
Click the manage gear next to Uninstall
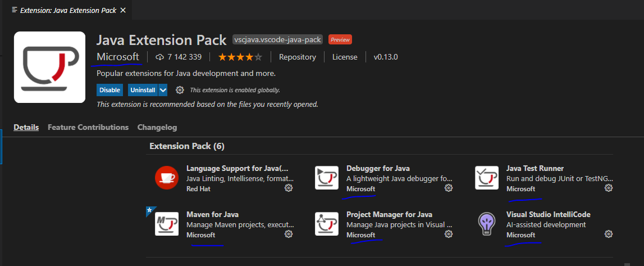point(180,89)
